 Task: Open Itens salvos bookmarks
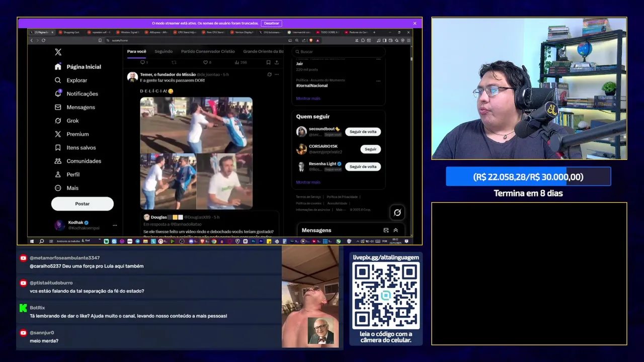(75, 148)
